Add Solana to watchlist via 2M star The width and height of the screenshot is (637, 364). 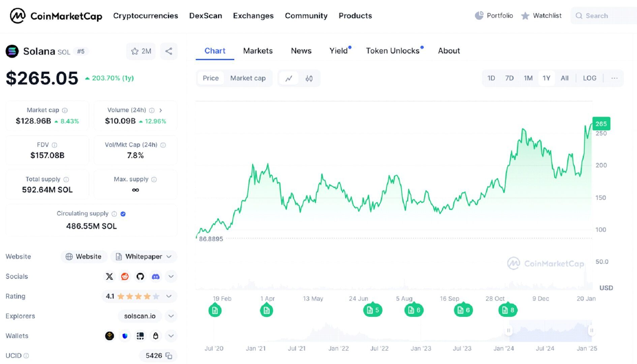(x=141, y=51)
